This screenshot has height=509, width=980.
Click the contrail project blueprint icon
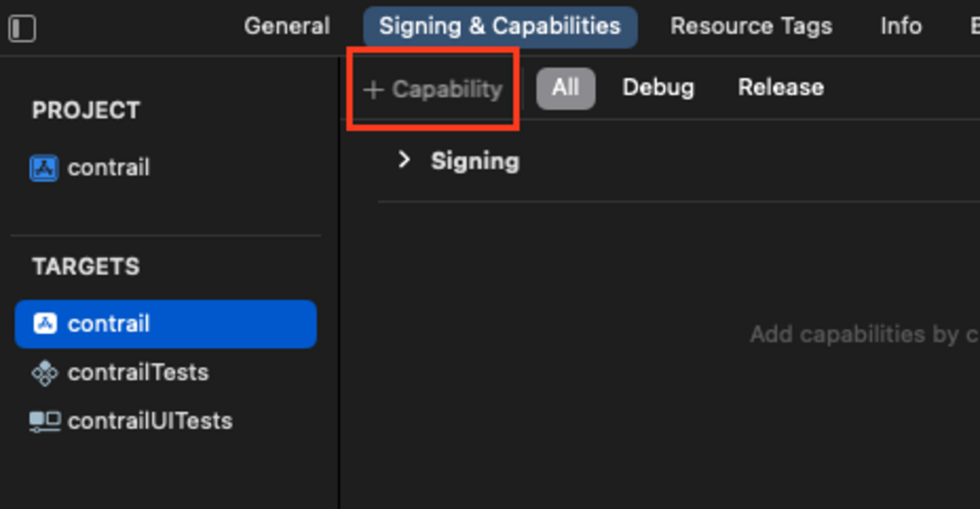tap(44, 167)
